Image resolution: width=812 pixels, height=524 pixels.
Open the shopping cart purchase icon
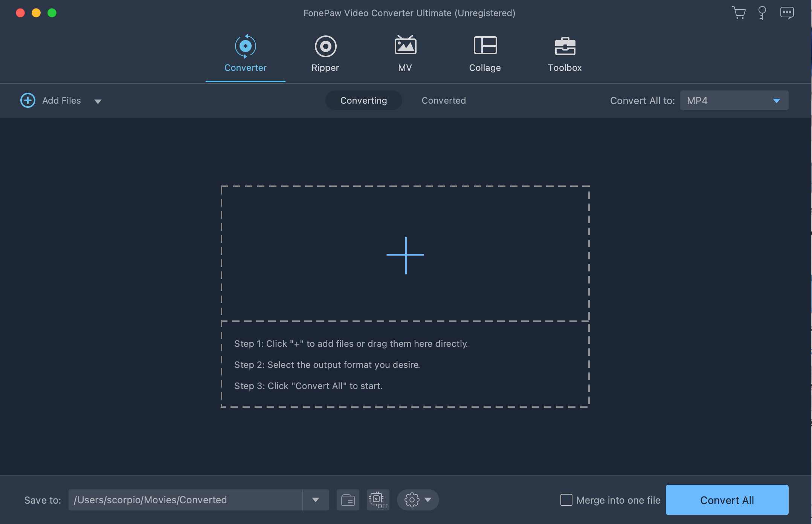click(x=739, y=13)
